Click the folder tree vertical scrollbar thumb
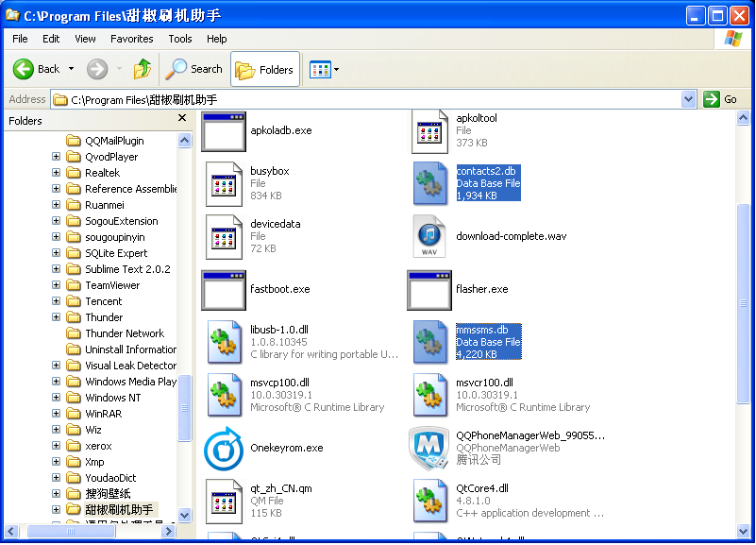Viewport: 756px width, 545px height. click(x=184, y=408)
